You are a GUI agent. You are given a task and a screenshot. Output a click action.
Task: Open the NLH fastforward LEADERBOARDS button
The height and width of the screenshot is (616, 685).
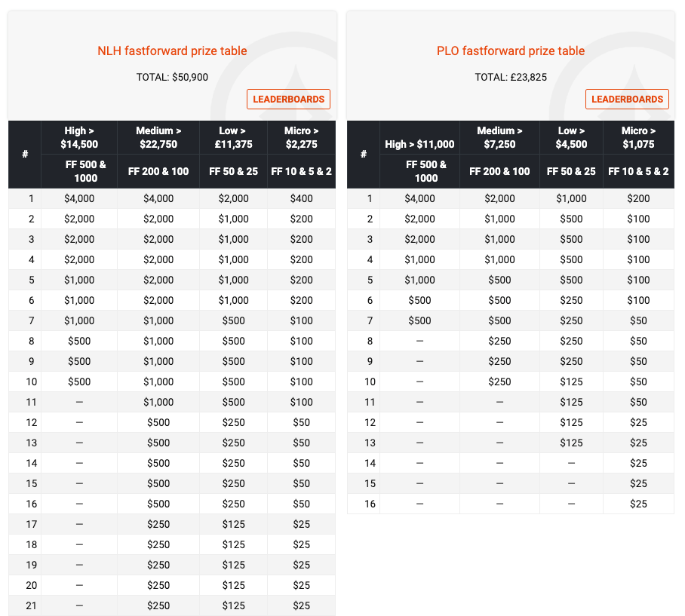(x=288, y=99)
